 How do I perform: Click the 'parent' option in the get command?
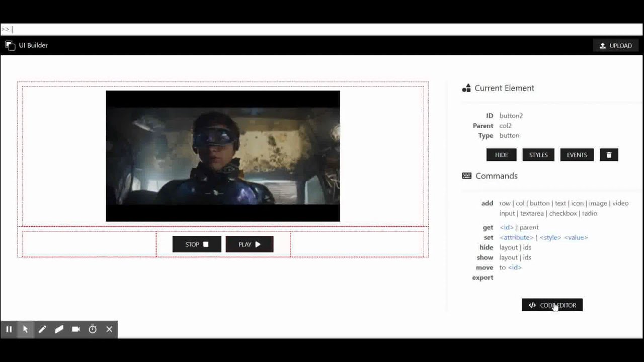pos(529,227)
